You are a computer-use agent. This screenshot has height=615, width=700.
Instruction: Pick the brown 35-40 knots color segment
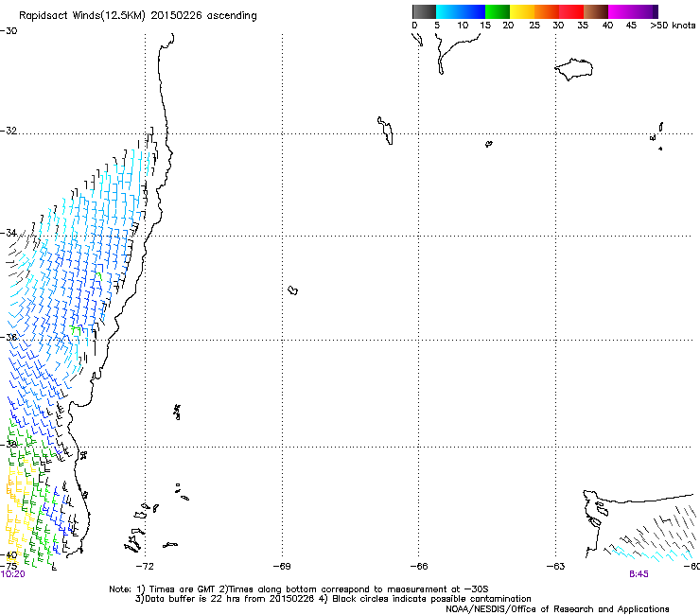click(596, 11)
